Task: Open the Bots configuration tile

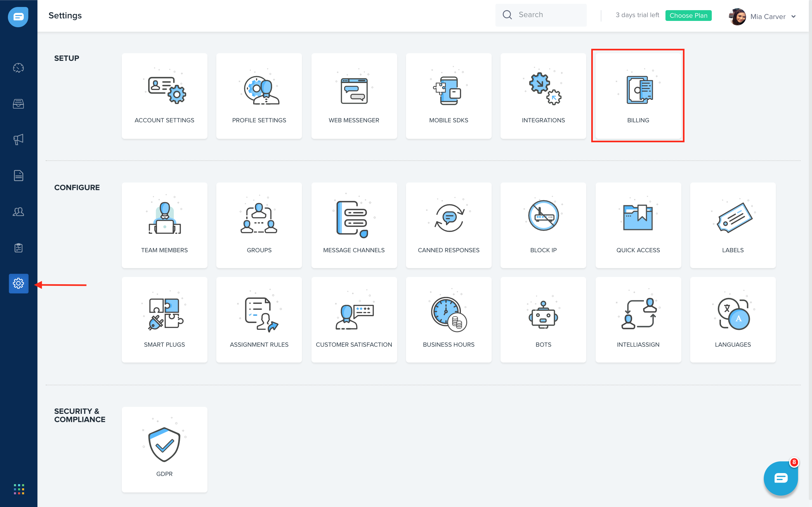Action: (x=543, y=319)
